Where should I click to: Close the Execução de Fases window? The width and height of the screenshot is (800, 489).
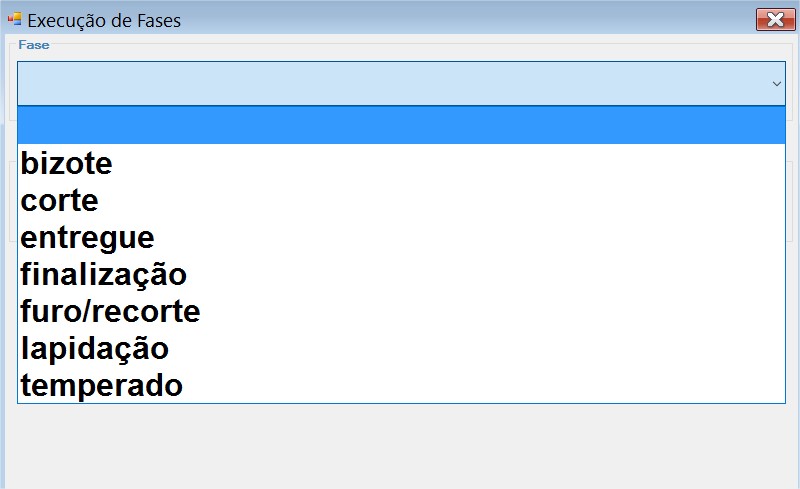click(775, 20)
